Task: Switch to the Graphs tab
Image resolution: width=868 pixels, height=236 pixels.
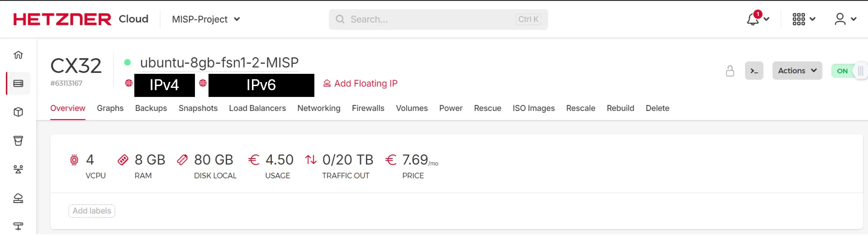Action: 110,108
